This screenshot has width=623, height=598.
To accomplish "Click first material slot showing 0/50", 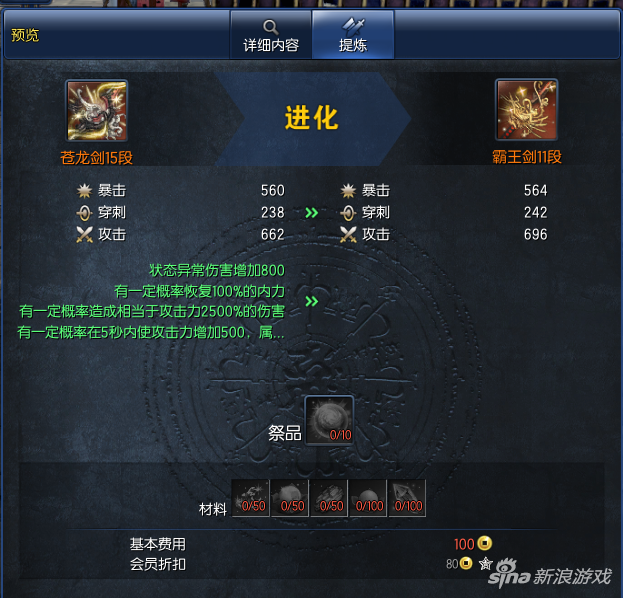I will (x=251, y=498).
